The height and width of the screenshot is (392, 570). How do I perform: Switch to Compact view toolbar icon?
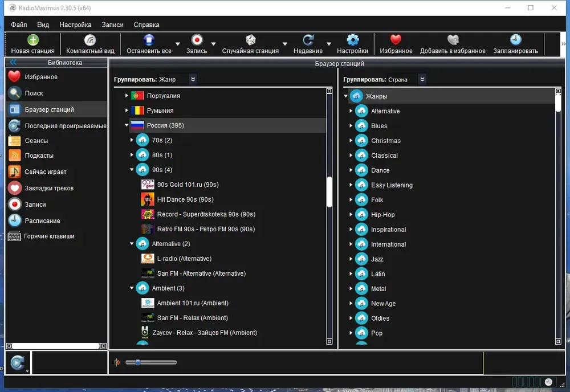[x=90, y=40]
